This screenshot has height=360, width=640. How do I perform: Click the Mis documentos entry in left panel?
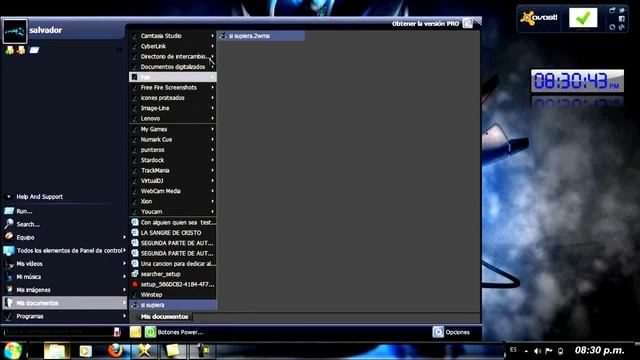click(65, 303)
